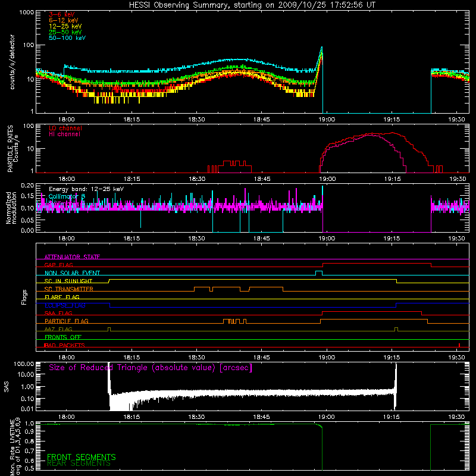The height and width of the screenshot is (476, 476).
Task: Select the GAP FLAG label
Action: point(58,265)
